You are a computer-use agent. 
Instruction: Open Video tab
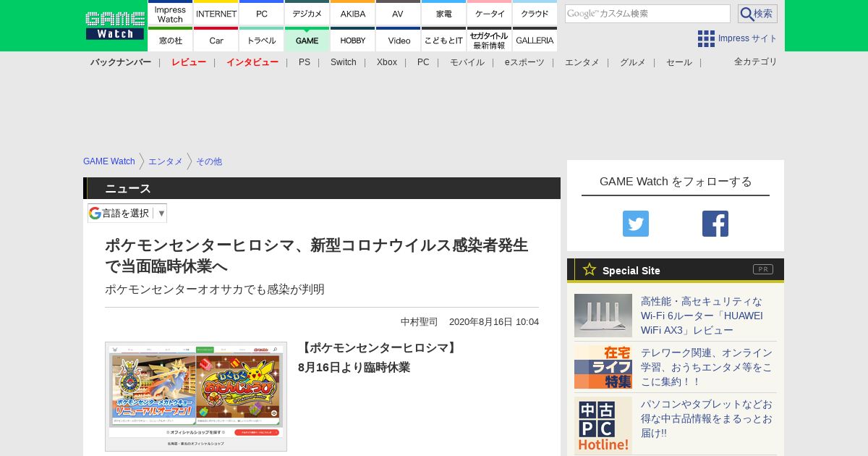398,39
